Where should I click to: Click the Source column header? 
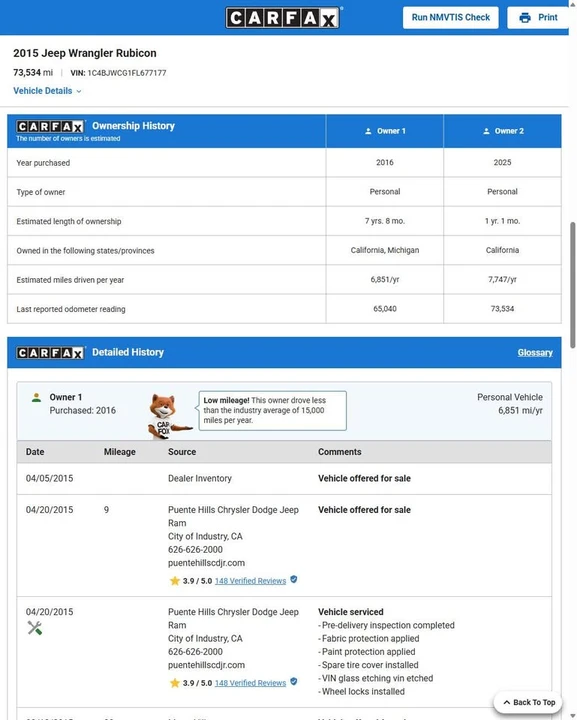(x=182, y=452)
